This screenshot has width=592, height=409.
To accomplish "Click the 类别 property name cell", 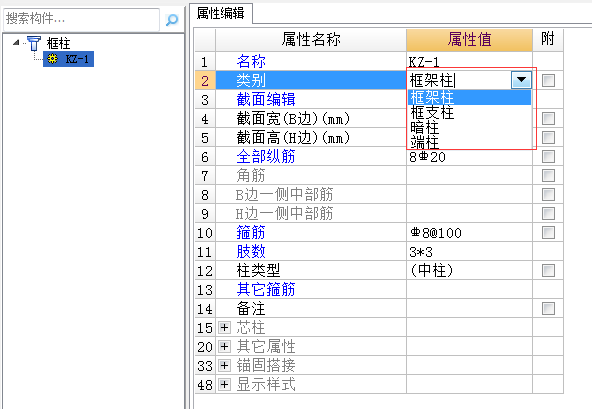I will click(x=311, y=80).
